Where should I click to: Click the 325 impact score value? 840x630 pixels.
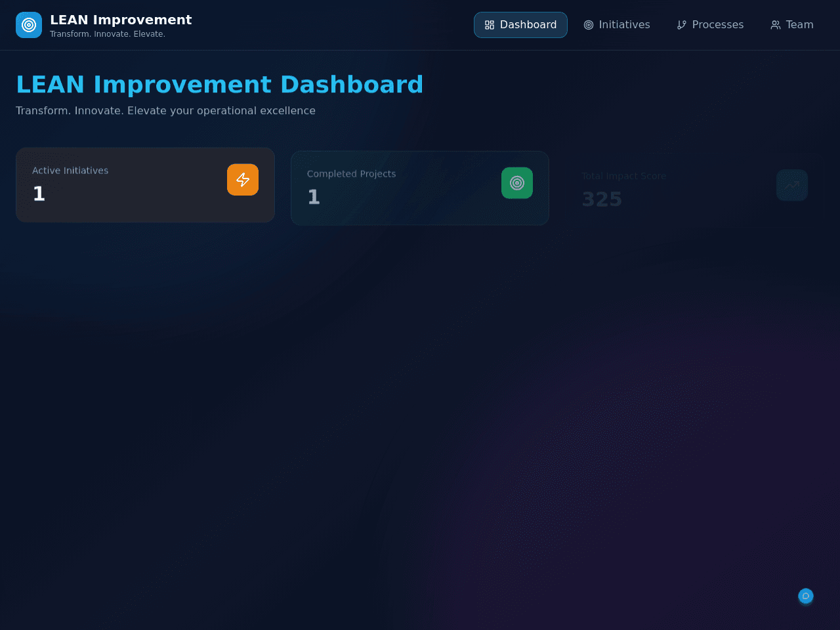point(602,199)
